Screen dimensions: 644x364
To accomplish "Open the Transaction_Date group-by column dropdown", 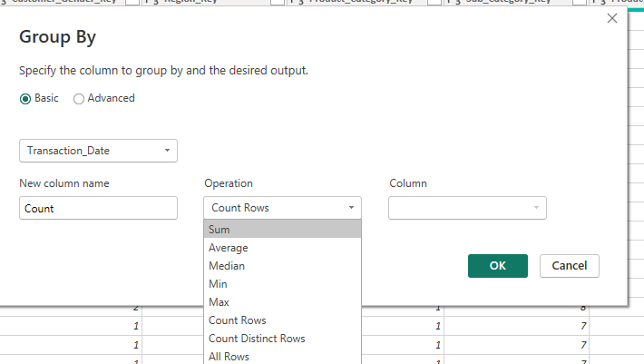I will point(98,151).
